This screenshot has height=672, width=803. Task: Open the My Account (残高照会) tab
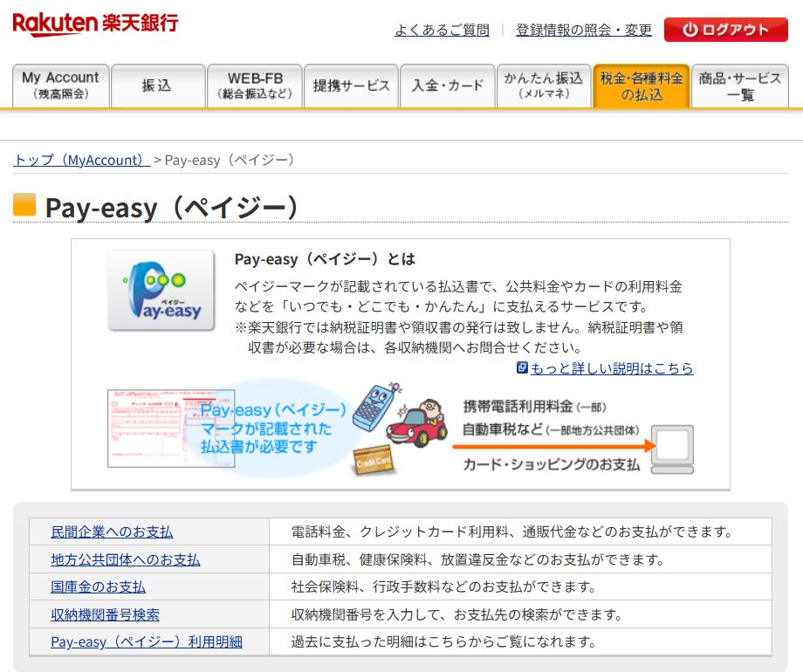(61, 86)
